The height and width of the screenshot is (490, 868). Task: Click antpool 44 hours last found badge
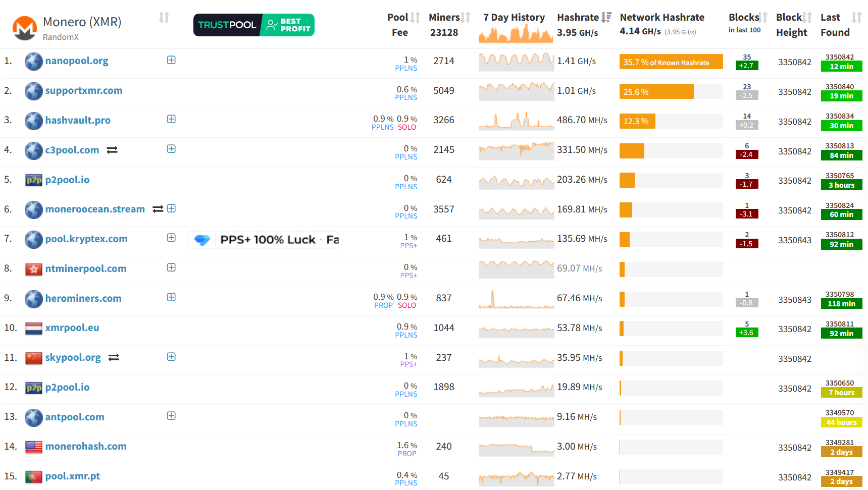click(x=841, y=423)
